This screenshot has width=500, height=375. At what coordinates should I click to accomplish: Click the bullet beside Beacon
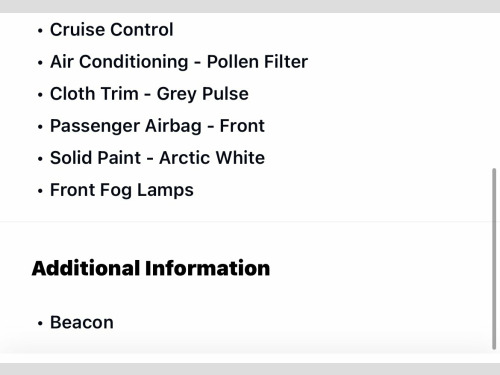point(40,323)
